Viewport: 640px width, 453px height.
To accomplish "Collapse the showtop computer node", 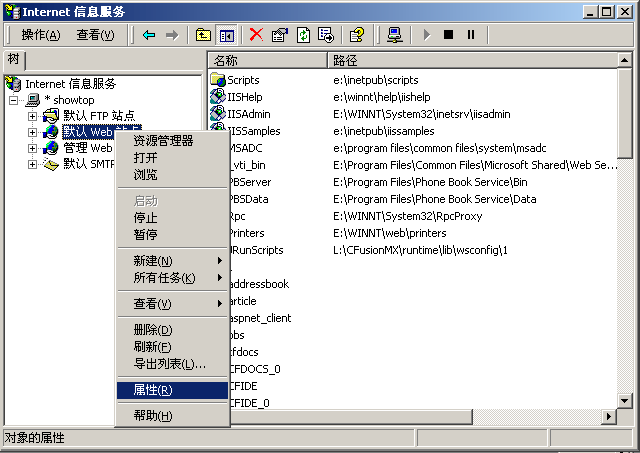I will pos(14,100).
